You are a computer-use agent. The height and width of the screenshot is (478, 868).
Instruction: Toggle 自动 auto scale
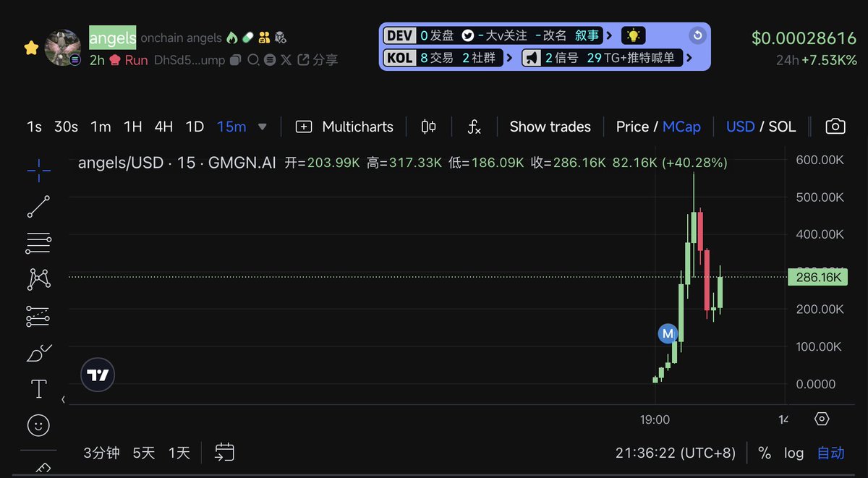click(831, 453)
